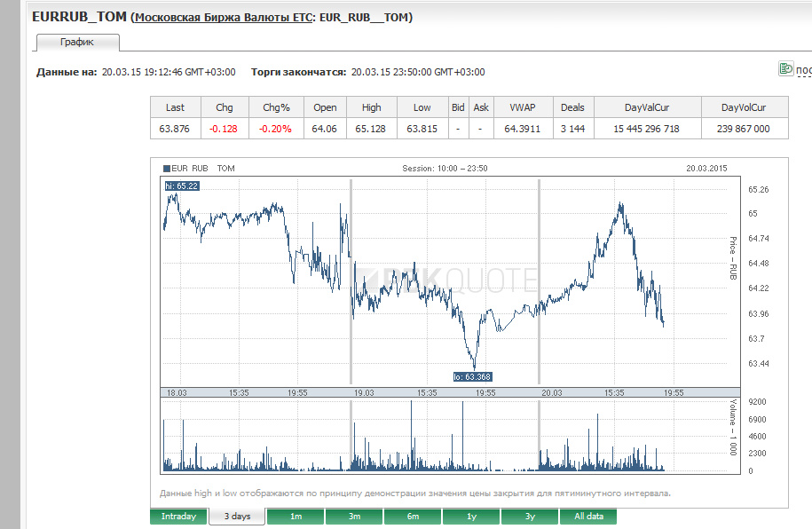812x529 pixels.
Task: Click the green icon beside the "пос" link
Action: click(784, 69)
